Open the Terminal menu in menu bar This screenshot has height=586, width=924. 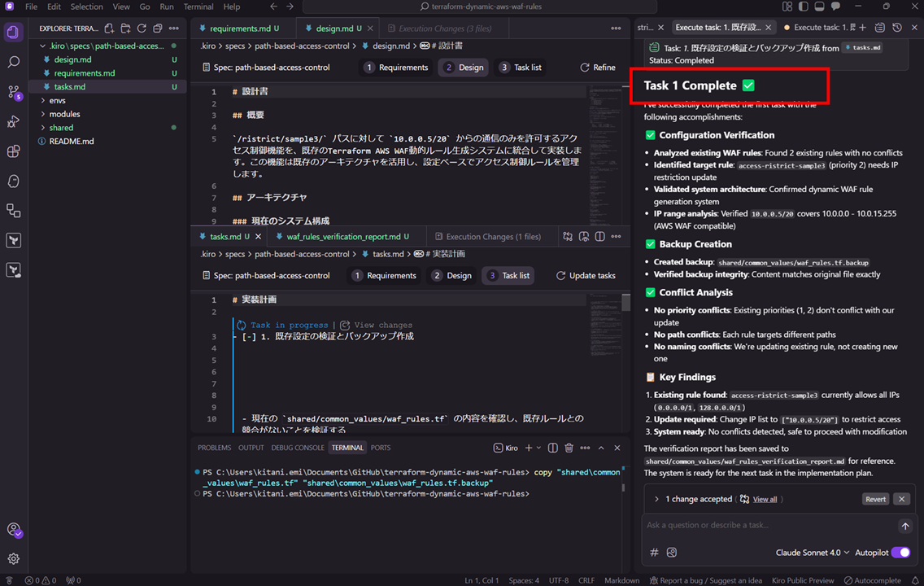point(198,7)
